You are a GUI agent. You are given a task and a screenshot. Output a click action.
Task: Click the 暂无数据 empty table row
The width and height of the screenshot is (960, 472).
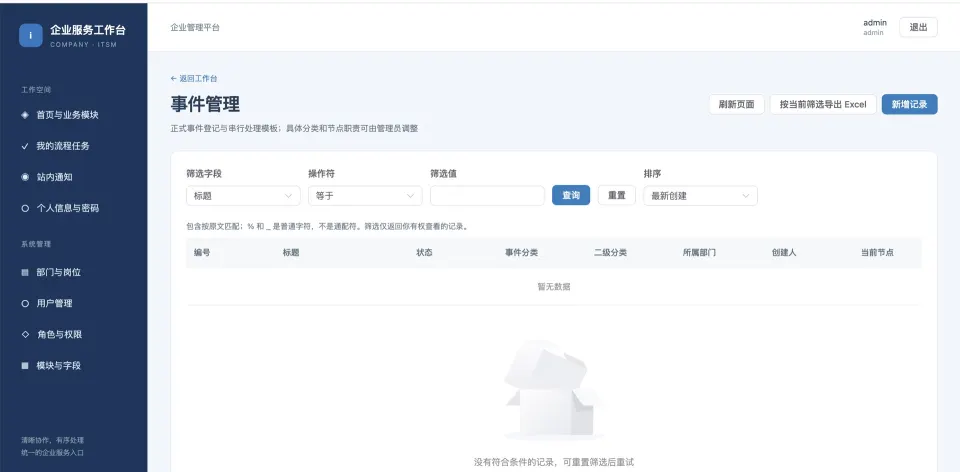pos(553,287)
